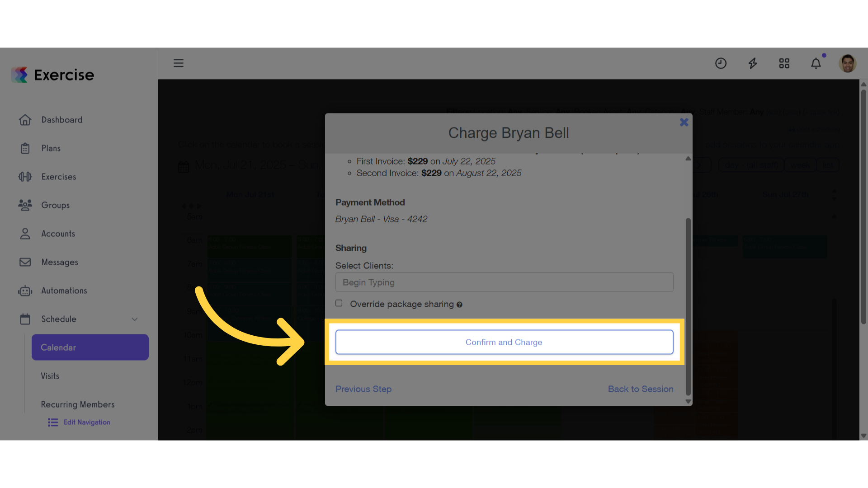Viewport: 868px width, 488px height.
Task: Click the Exercise logo
Action: click(x=53, y=75)
